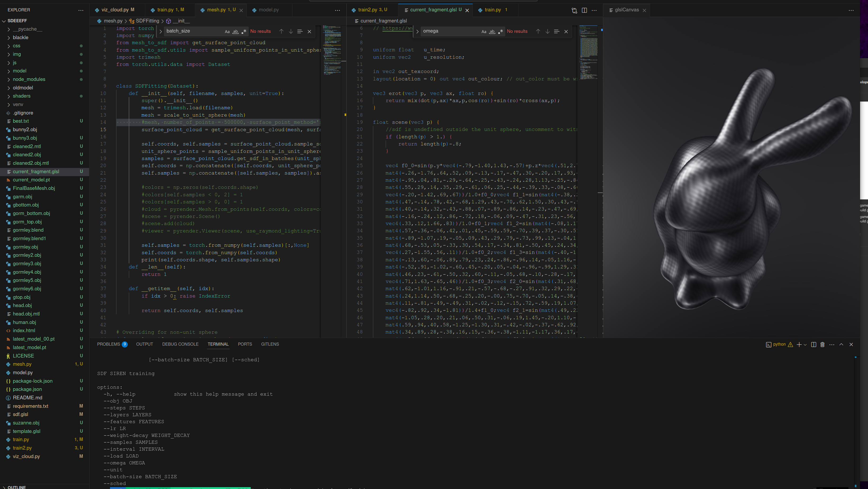This screenshot has height=489, width=868.
Task: Close the mesh.py tab
Action: 241,10
